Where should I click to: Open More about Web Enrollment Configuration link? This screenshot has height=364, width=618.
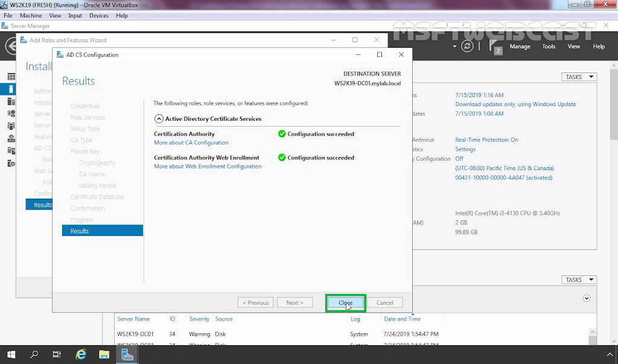(x=208, y=167)
